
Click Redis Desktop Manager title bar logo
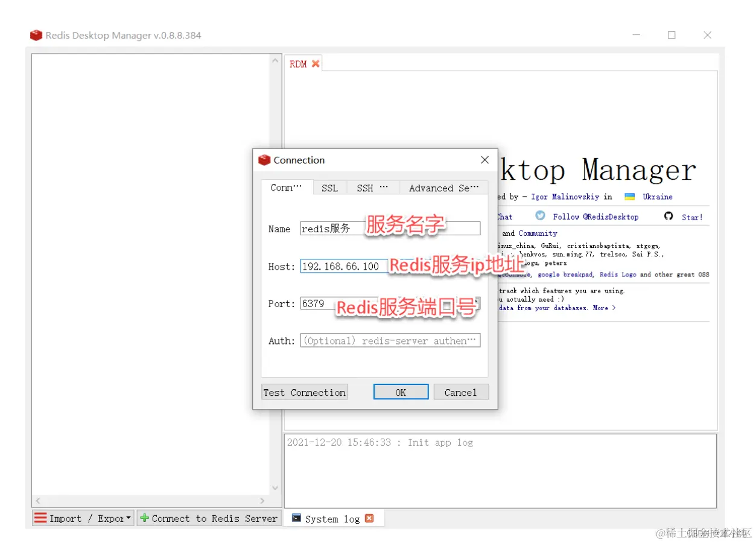[x=36, y=35]
